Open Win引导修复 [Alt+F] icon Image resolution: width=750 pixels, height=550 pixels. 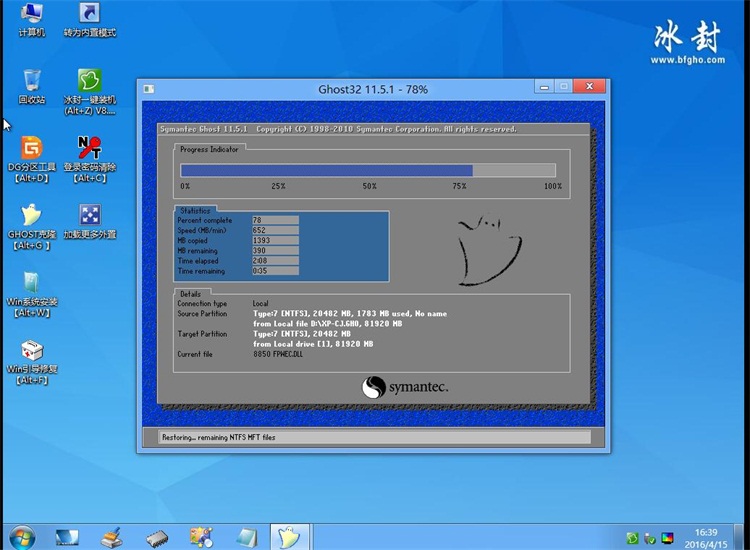point(32,362)
